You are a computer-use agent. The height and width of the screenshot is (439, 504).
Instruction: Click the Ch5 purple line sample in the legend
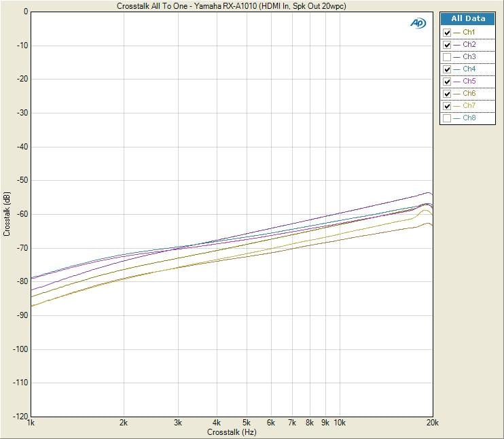[x=456, y=82]
